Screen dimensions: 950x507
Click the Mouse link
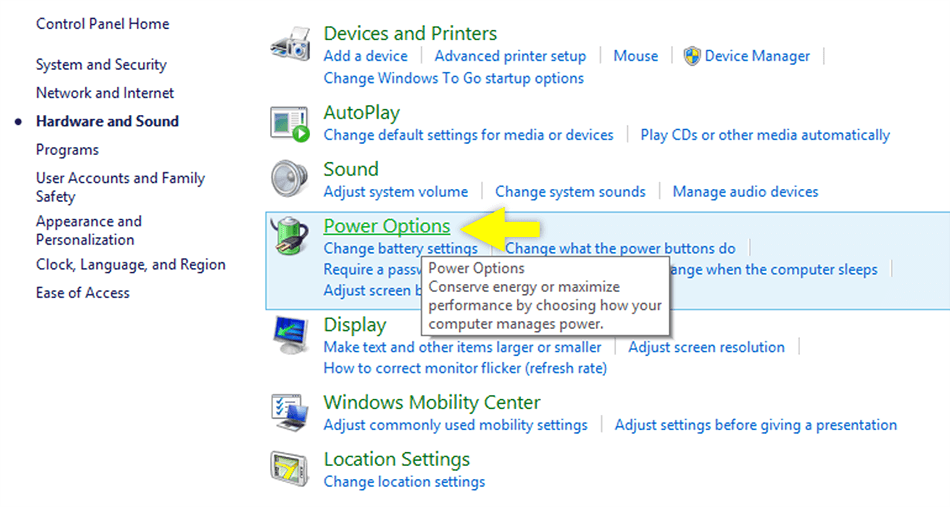pyautogui.click(x=636, y=56)
